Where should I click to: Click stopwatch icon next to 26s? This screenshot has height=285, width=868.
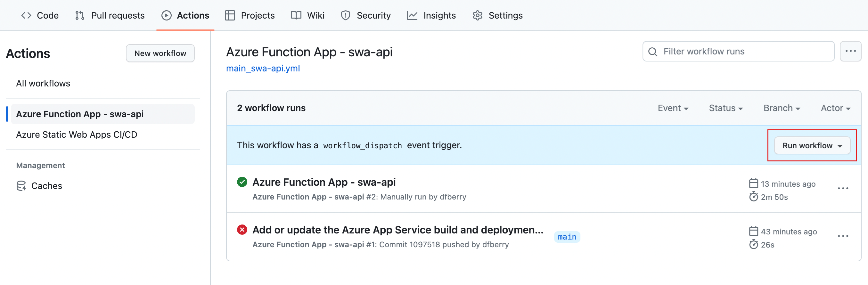pyautogui.click(x=753, y=245)
